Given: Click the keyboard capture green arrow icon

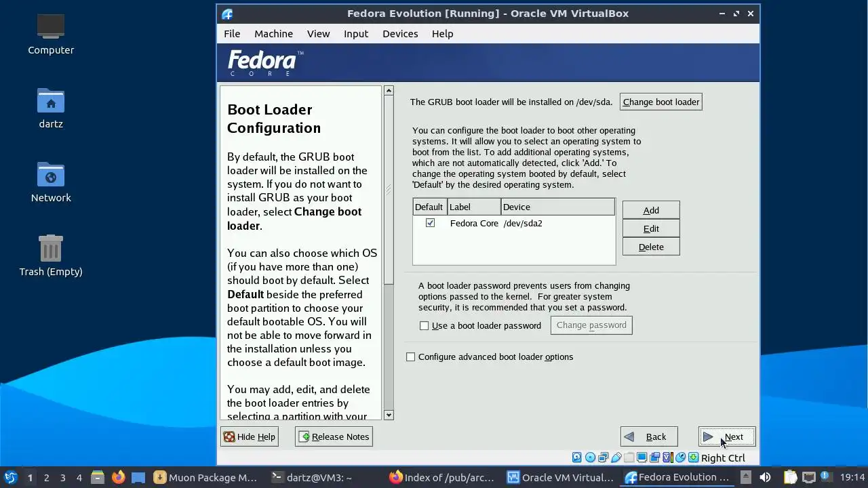Looking at the screenshot, I should (693, 457).
